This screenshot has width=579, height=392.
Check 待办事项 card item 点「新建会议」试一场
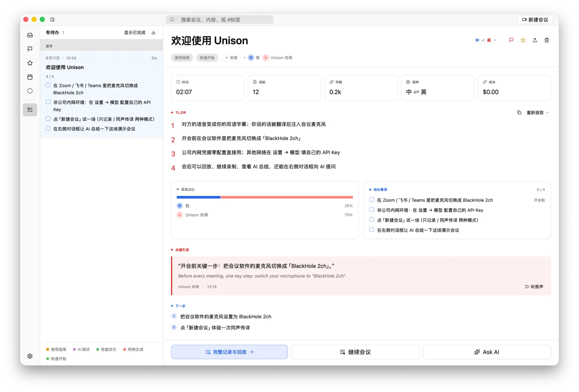click(372, 220)
